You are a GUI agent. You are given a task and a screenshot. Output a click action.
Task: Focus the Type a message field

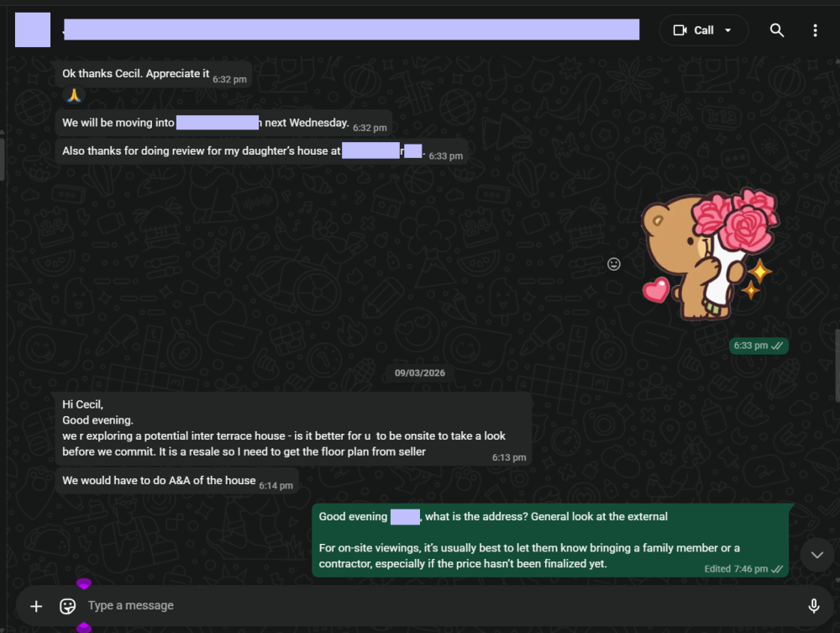click(420, 606)
